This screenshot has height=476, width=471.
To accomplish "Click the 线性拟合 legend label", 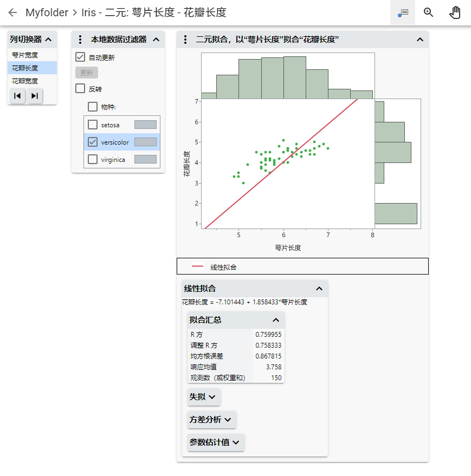I will click(x=223, y=267).
